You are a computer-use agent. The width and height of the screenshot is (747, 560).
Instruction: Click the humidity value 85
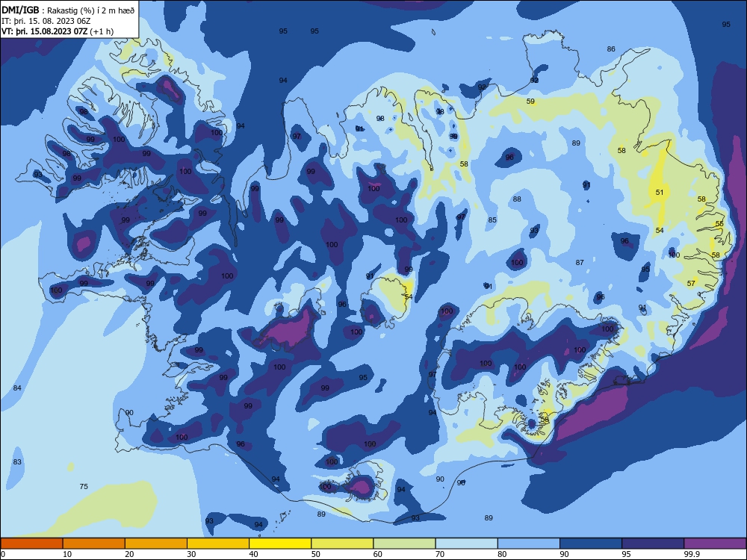click(x=492, y=220)
